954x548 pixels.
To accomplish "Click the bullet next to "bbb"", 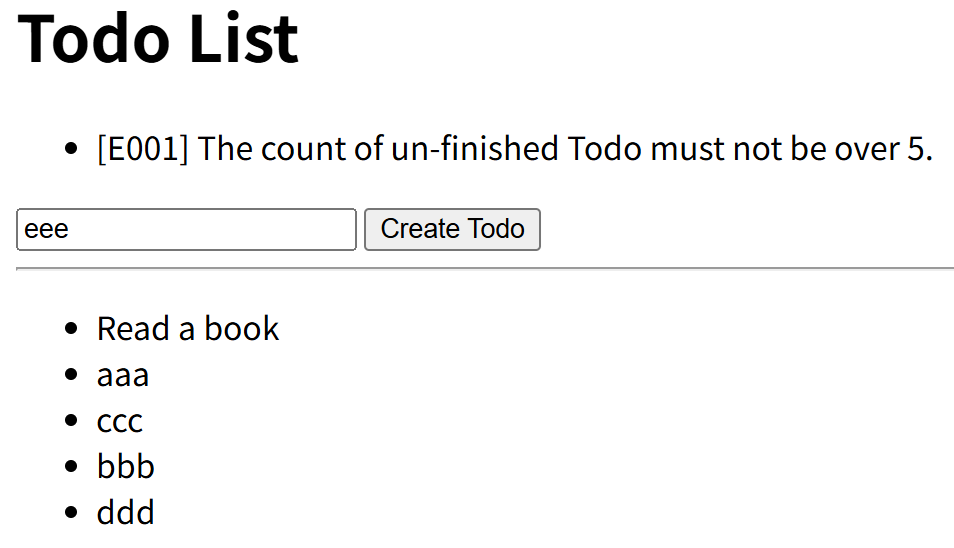I will [70, 467].
